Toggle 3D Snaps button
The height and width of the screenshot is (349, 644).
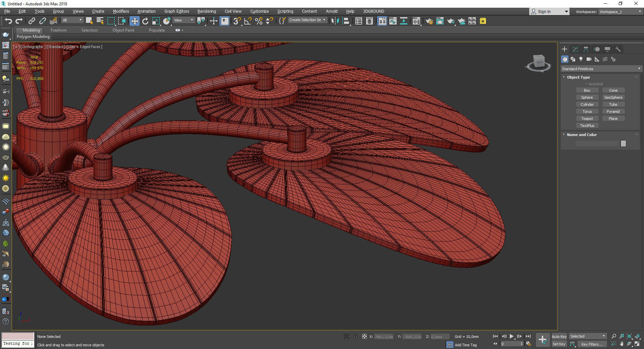[237, 21]
